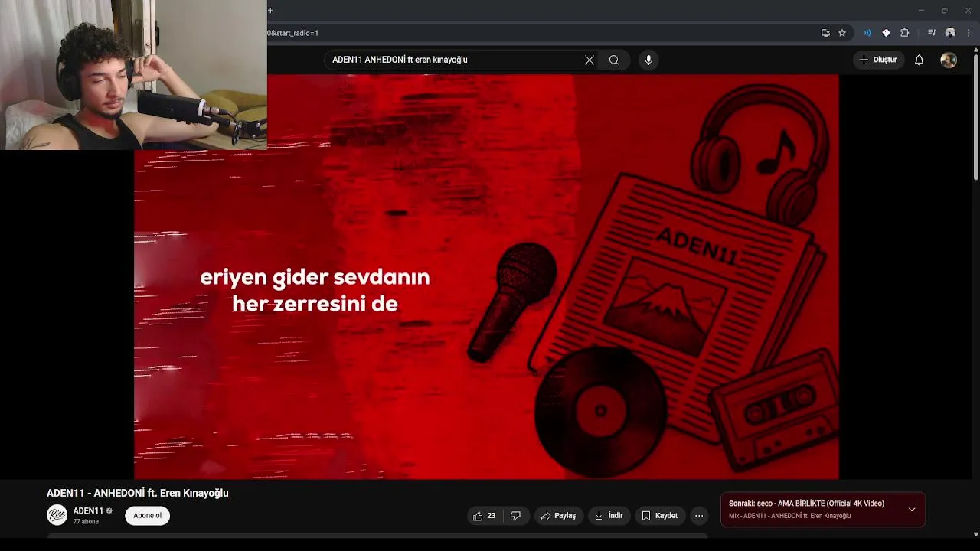Open YouTube notifications bell

coord(920,60)
